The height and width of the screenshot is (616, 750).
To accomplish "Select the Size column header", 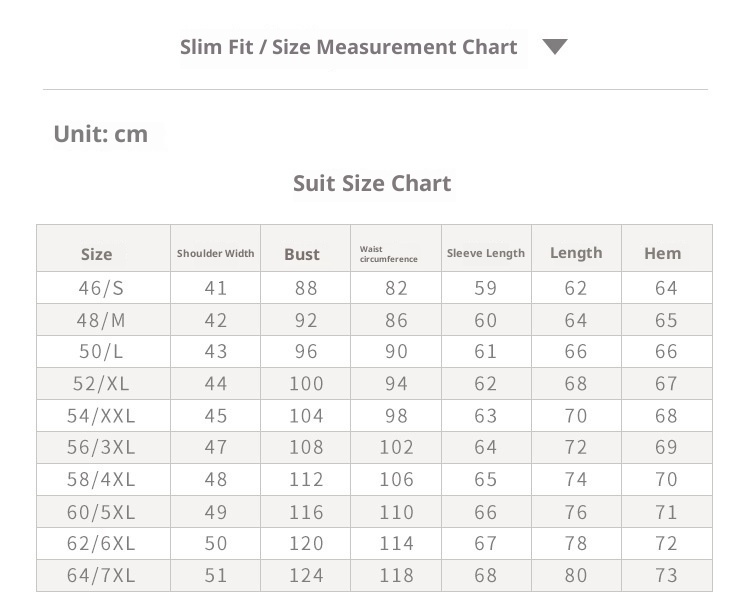I will pos(97,254).
